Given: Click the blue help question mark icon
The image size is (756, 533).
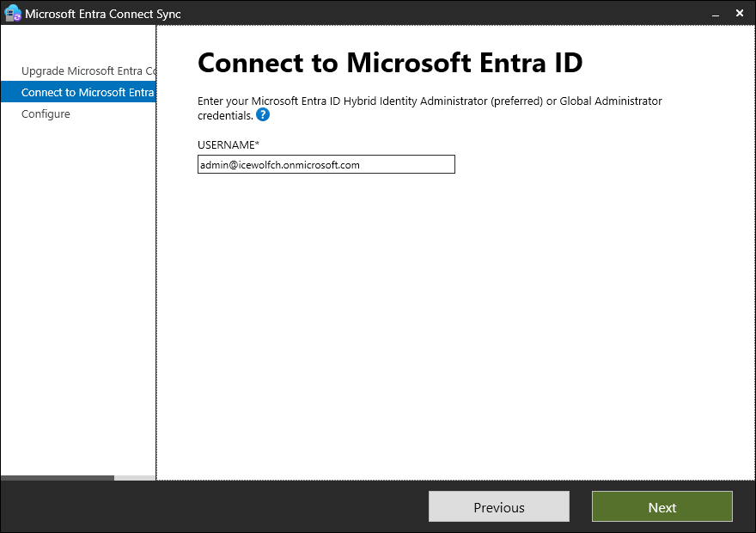Looking at the screenshot, I should pyautogui.click(x=263, y=115).
